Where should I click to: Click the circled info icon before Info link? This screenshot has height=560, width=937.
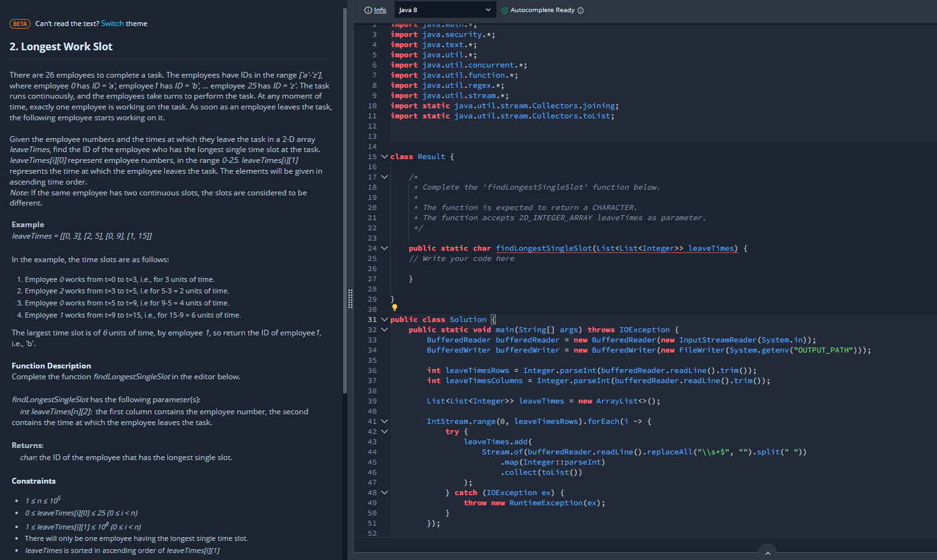pos(367,10)
